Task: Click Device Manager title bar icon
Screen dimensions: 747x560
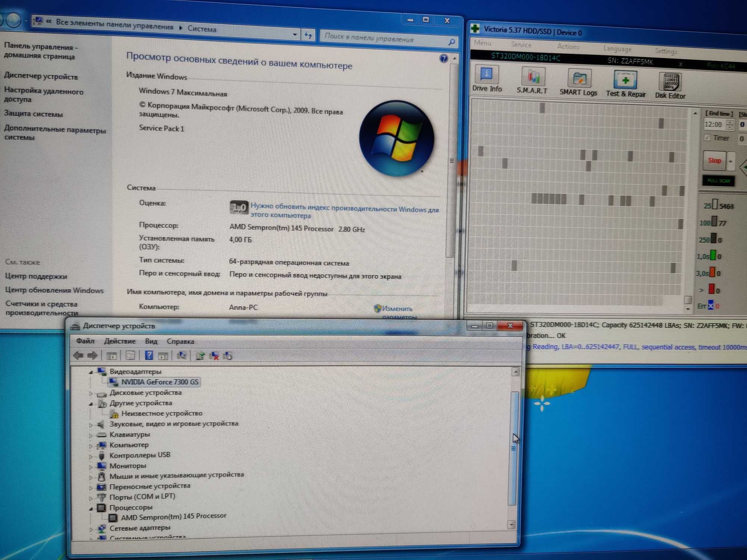Action: (75, 326)
